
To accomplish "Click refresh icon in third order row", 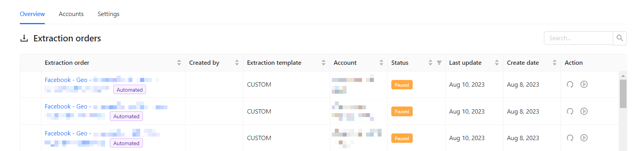I will pyautogui.click(x=570, y=138).
